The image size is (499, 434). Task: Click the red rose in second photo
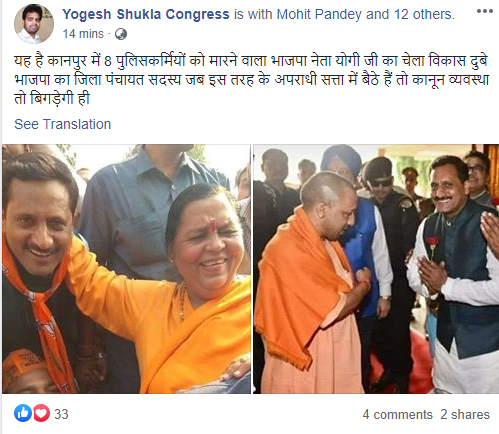pos(432,248)
